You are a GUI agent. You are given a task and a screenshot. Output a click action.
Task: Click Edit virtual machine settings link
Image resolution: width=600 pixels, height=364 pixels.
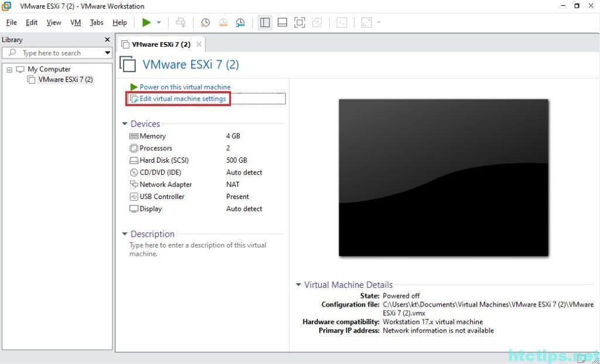183,99
